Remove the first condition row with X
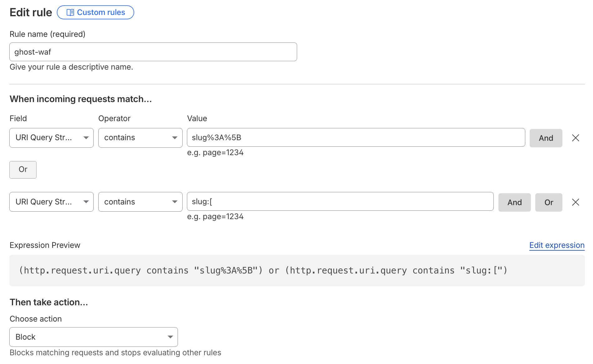The height and width of the screenshot is (364, 593). pyautogui.click(x=576, y=138)
